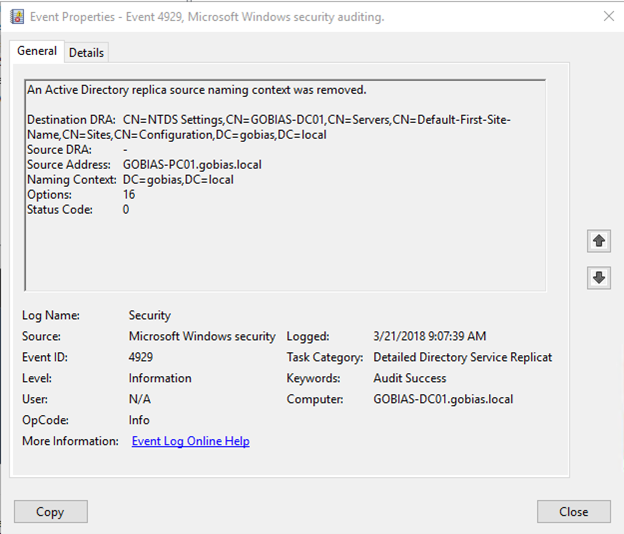Screen dimensions: 624x534
Task: Click Logged timestamp 3/21/2018 9:07:39 AM
Action: [429, 336]
